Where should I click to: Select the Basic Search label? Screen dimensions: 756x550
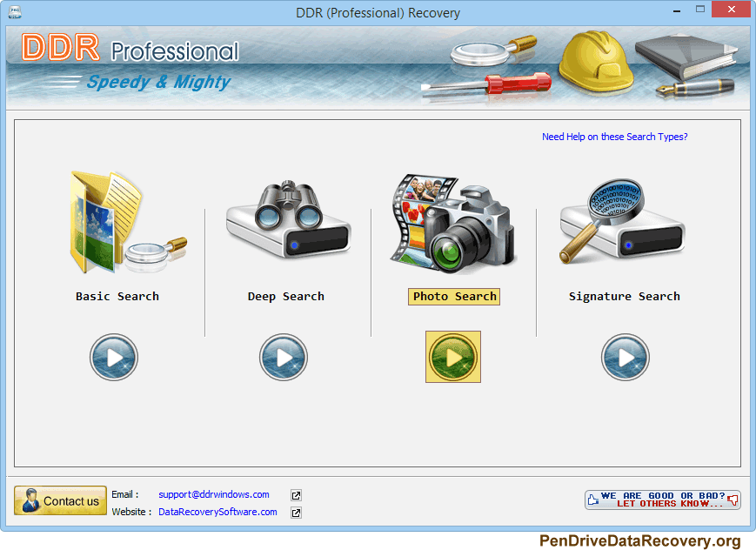[117, 296]
